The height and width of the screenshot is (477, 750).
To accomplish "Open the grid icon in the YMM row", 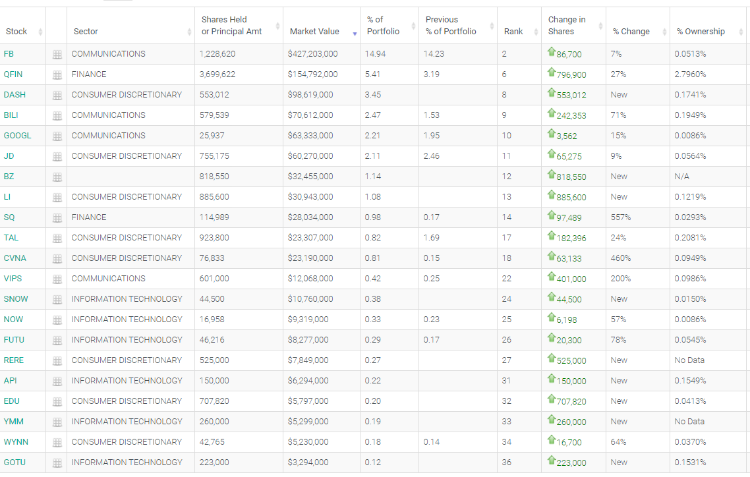I will 57,422.
